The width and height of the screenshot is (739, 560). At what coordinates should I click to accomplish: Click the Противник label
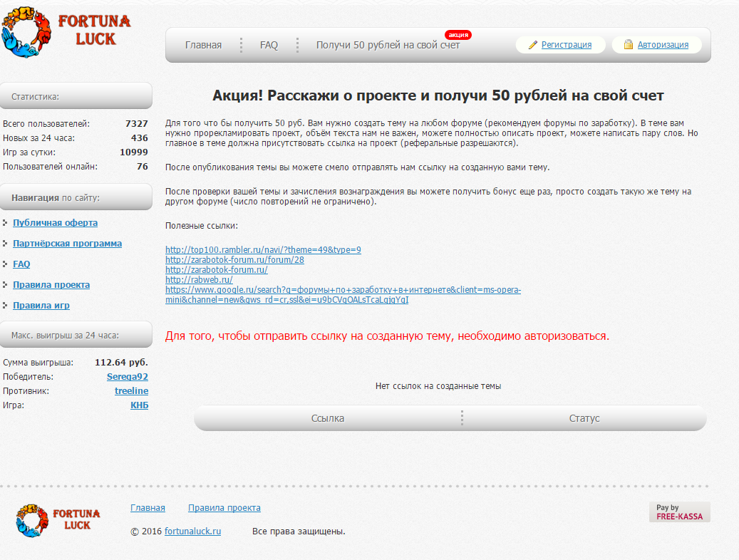(26, 390)
